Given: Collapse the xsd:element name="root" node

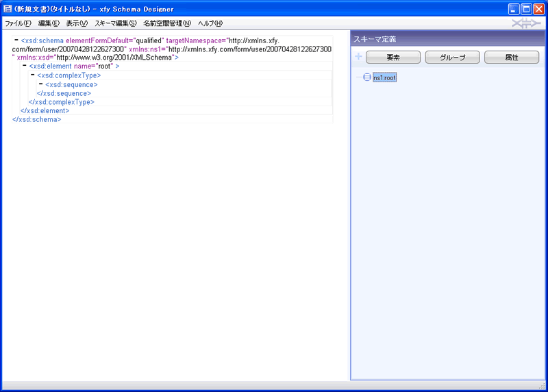Looking at the screenshot, I should pos(24,66).
